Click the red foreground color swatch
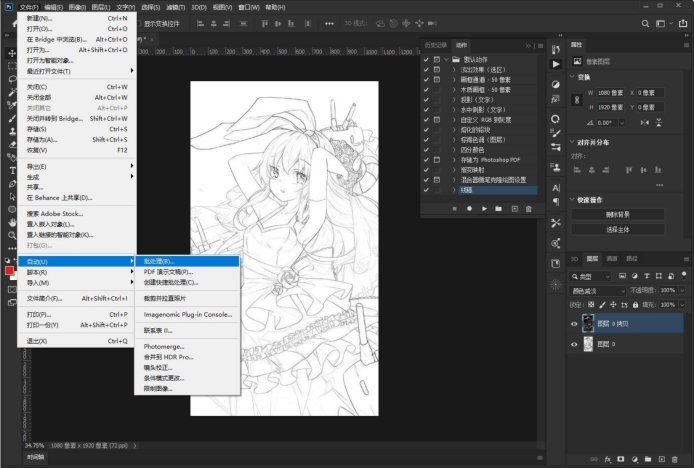 pyautogui.click(x=9, y=271)
